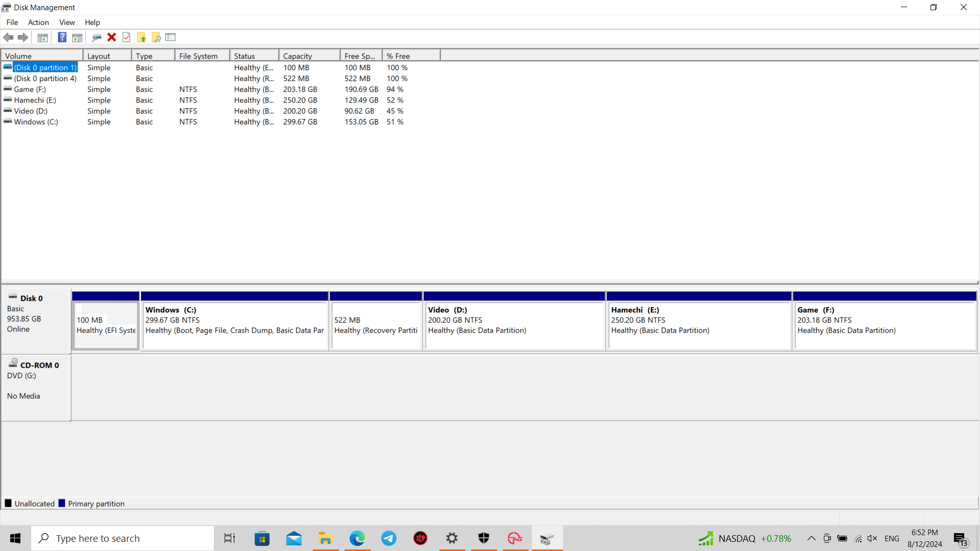980x551 pixels.
Task: Click the Back arrow toolbar icon
Action: [x=8, y=37]
